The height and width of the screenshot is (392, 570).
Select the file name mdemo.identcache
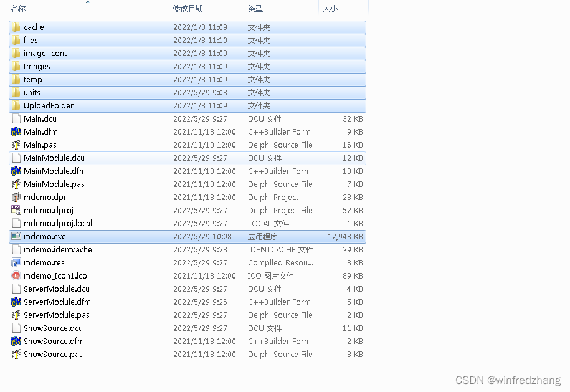(x=58, y=249)
